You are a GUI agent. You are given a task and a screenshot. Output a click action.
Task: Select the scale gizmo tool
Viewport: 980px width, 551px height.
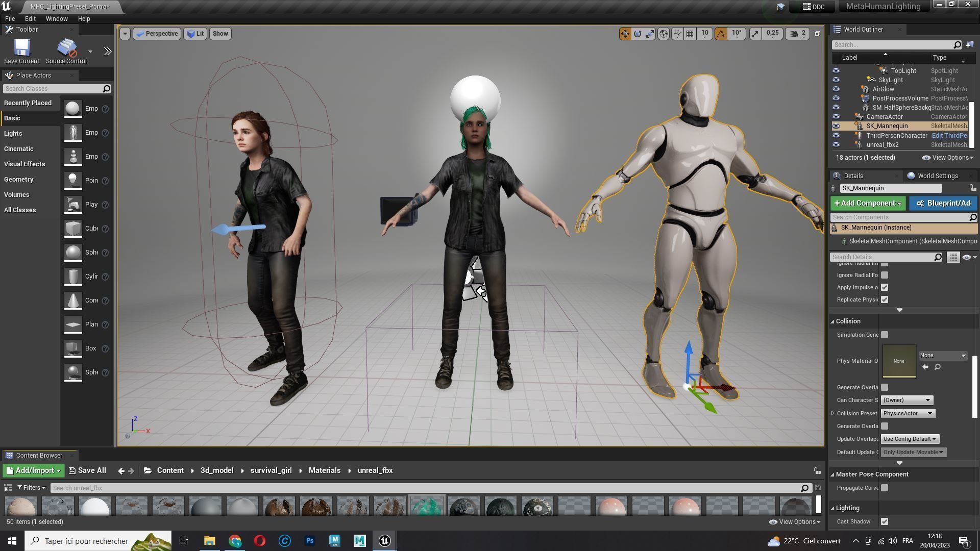tap(650, 34)
